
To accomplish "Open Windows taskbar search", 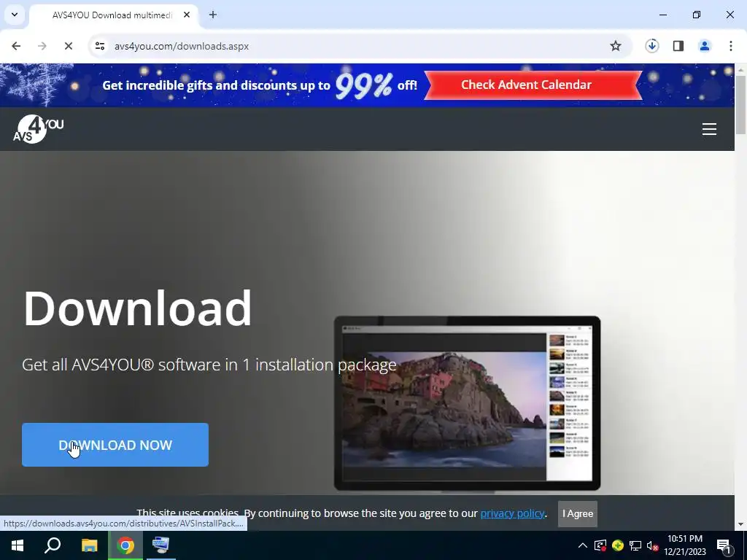I will click(x=53, y=545).
